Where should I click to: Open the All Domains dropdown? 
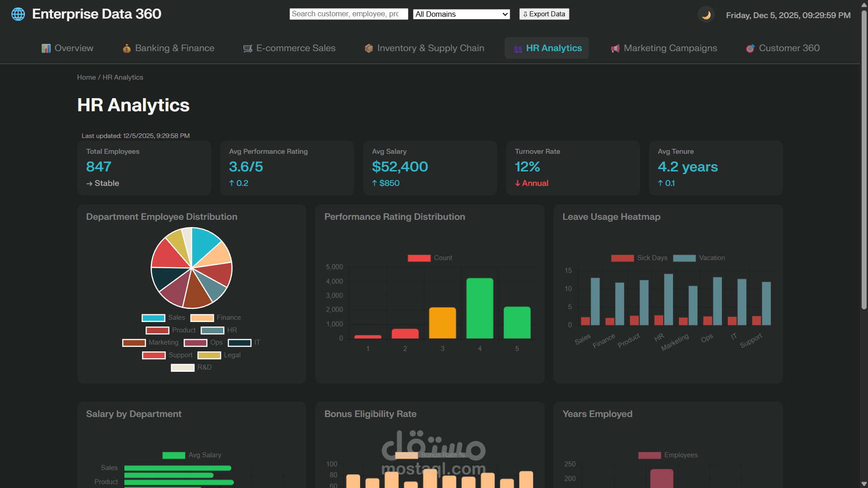point(461,14)
